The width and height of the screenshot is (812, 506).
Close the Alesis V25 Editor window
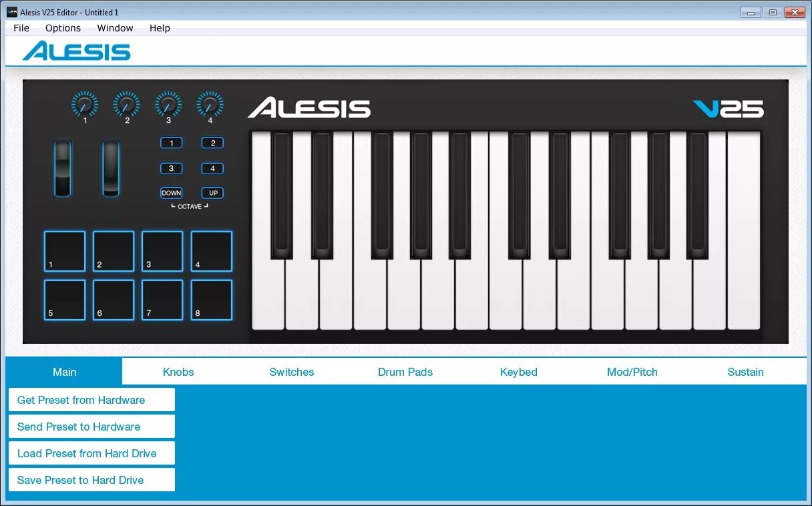[795, 12]
